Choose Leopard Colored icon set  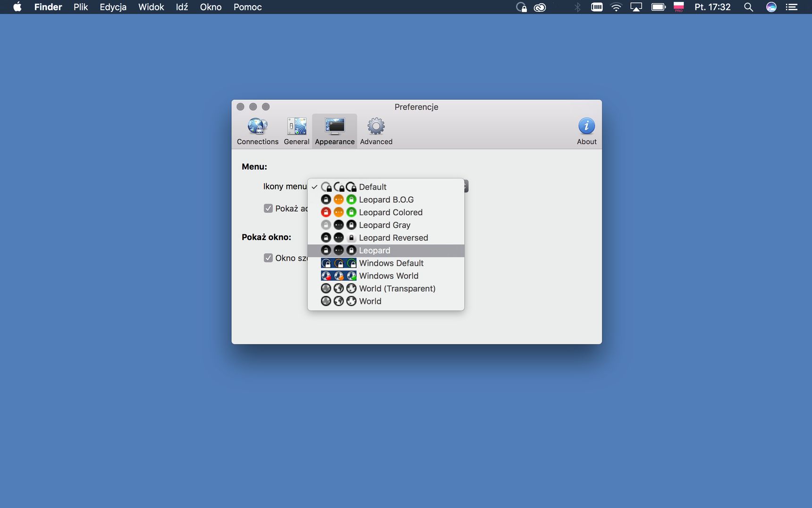(x=386, y=212)
